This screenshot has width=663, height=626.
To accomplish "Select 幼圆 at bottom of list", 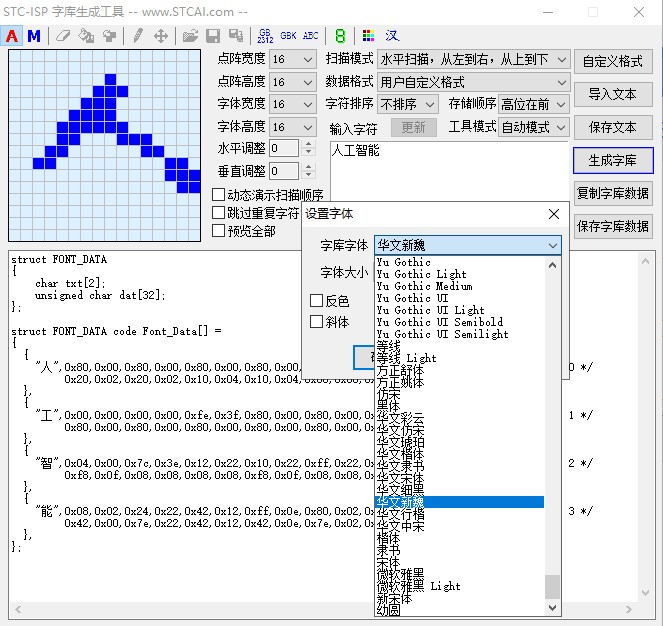I will tap(459, 610).
